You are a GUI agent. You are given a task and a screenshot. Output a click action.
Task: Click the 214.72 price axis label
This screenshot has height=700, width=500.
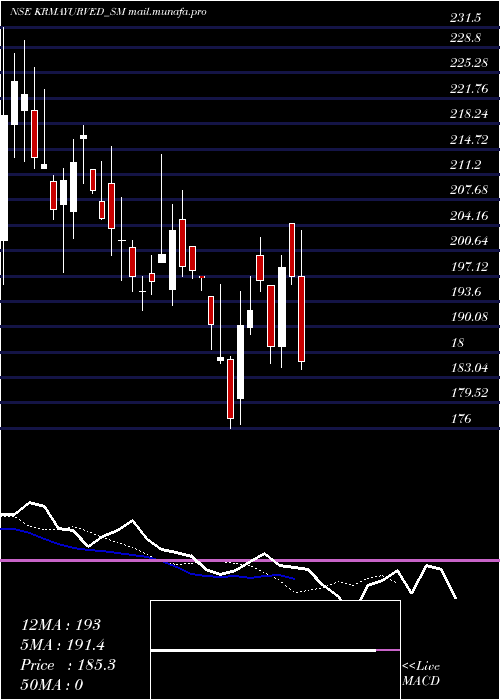click(x=469, y=140)
